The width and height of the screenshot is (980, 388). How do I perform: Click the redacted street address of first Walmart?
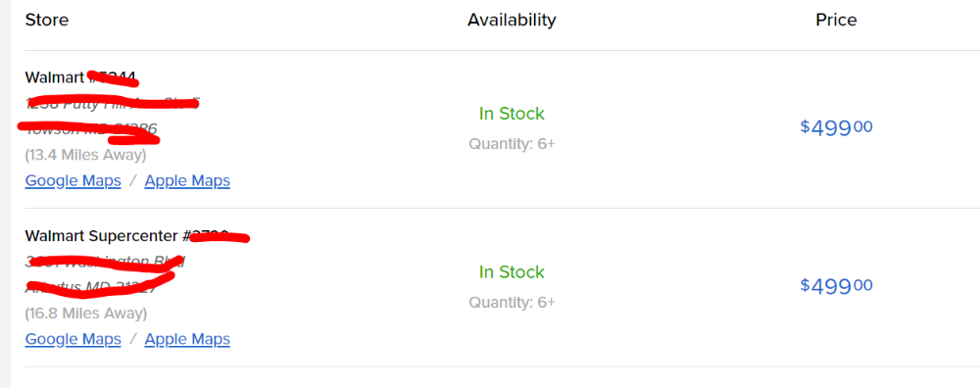pyautogui.click(x=113, y=103)
